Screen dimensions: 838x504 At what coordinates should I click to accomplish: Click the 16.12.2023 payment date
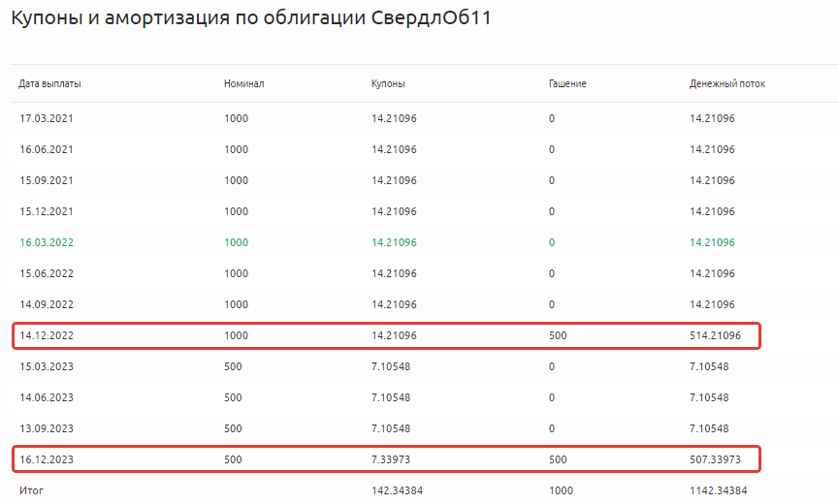[x=47, y=459]
